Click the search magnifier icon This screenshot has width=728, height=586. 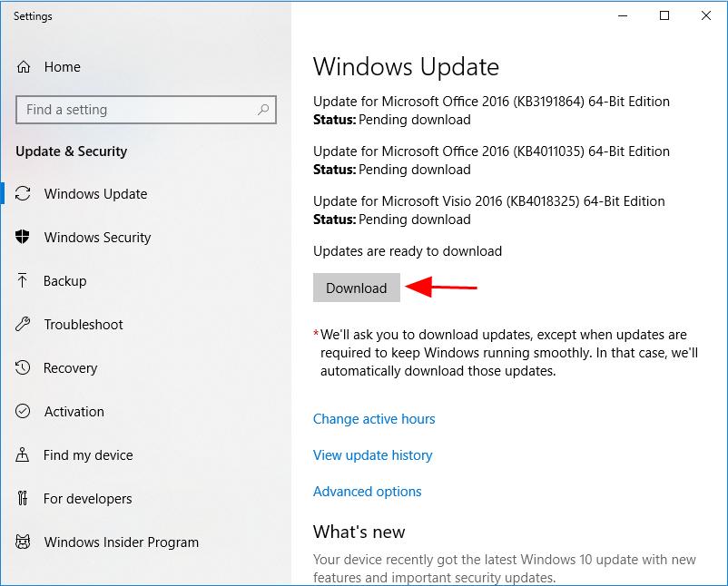[263, 110]
